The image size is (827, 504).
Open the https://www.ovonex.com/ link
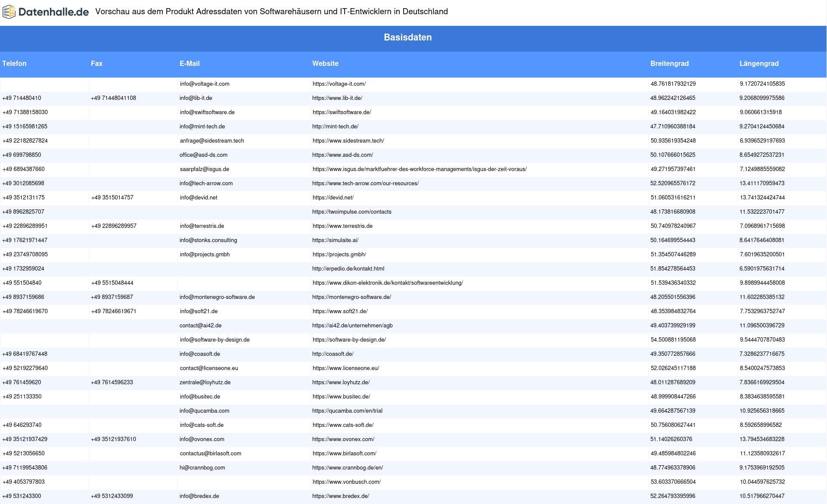(343, 439)
